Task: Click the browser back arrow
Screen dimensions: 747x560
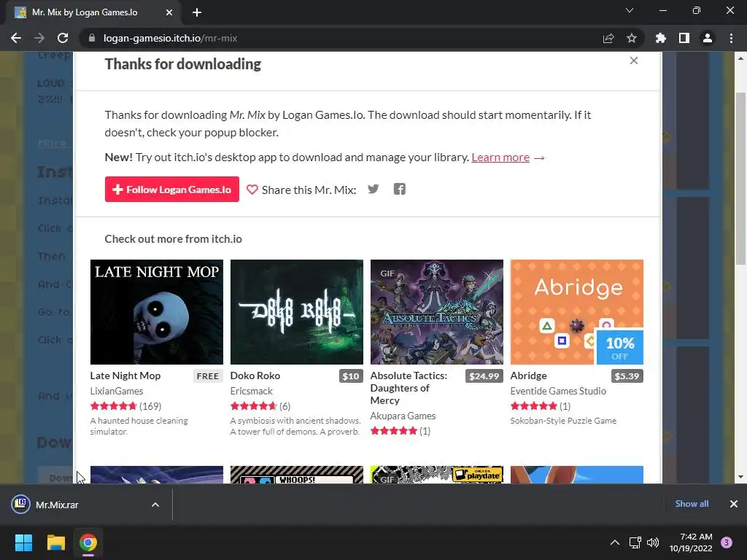Action: coord(16,38)
